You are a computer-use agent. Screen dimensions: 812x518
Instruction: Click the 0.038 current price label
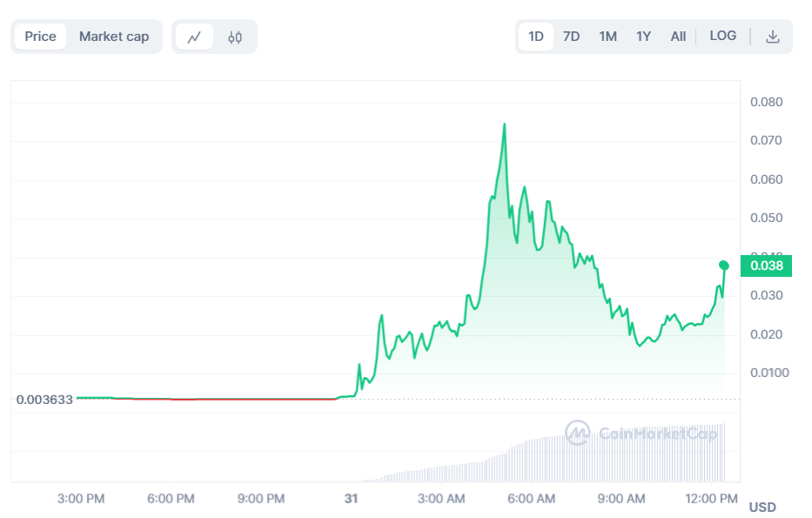click(x=766, y=266)
